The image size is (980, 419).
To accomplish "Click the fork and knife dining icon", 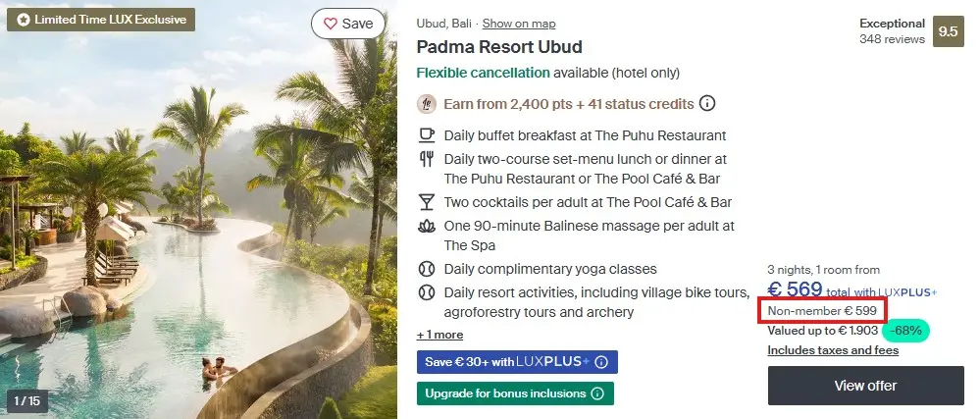I will tap(427, 160).
